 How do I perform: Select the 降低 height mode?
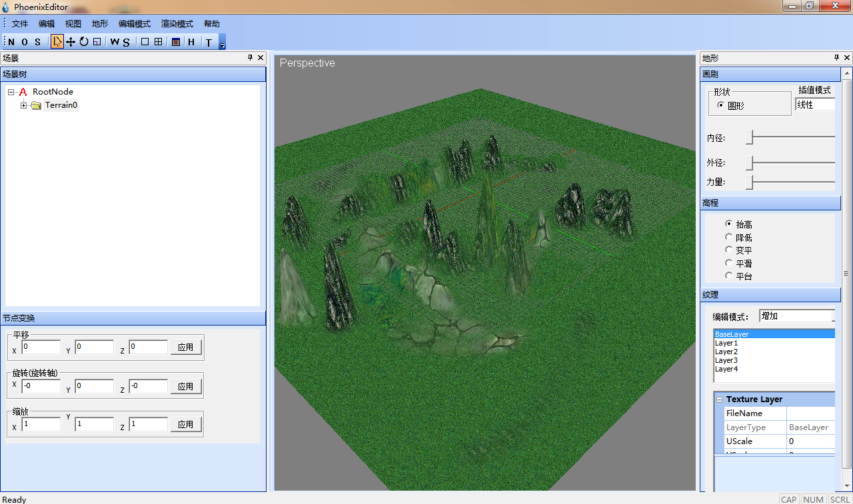tap(728, 237)
